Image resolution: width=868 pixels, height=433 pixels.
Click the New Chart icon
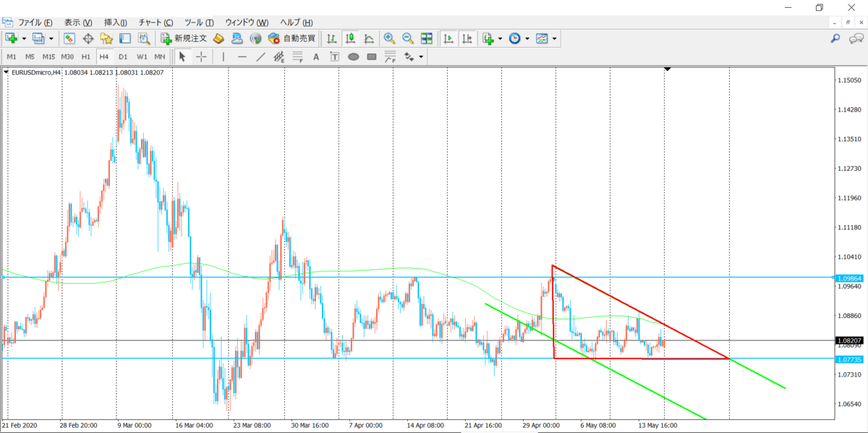(12, 38)
